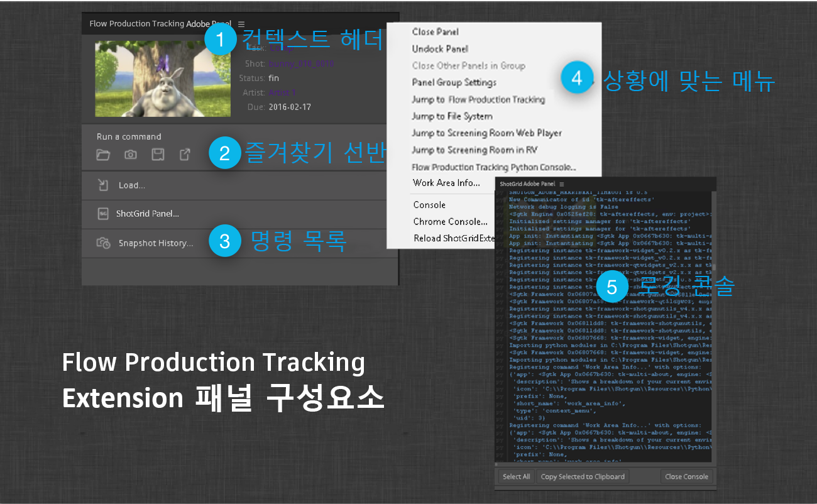Click the export arrow icon in favorites shelf
This screenshot has height=504, width=817.
tap(185, 154)
